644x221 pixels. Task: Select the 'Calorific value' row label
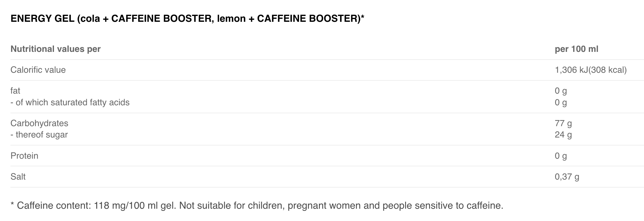coord(38,70)
